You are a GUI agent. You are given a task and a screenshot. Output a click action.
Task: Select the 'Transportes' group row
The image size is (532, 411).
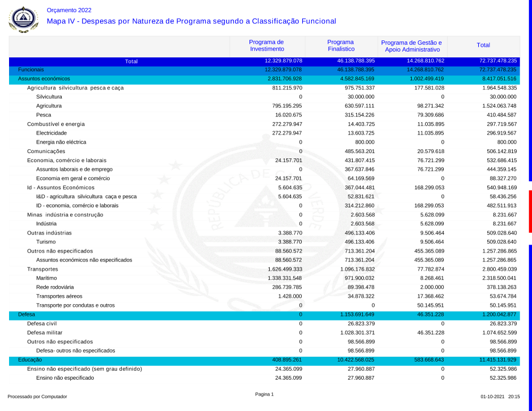click(43, 269)
